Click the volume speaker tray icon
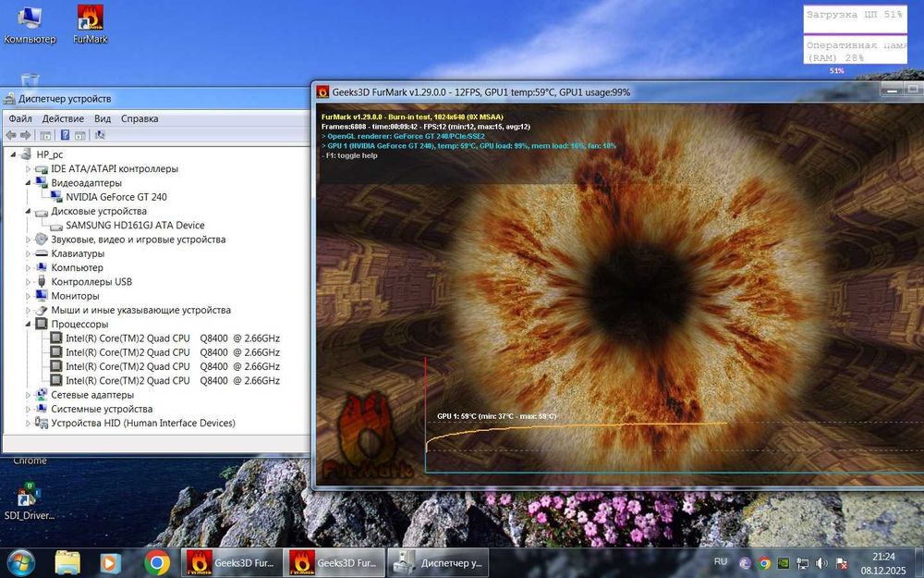Image resolution: width=924 pixels, height=578 pixels. pos(822,563)
